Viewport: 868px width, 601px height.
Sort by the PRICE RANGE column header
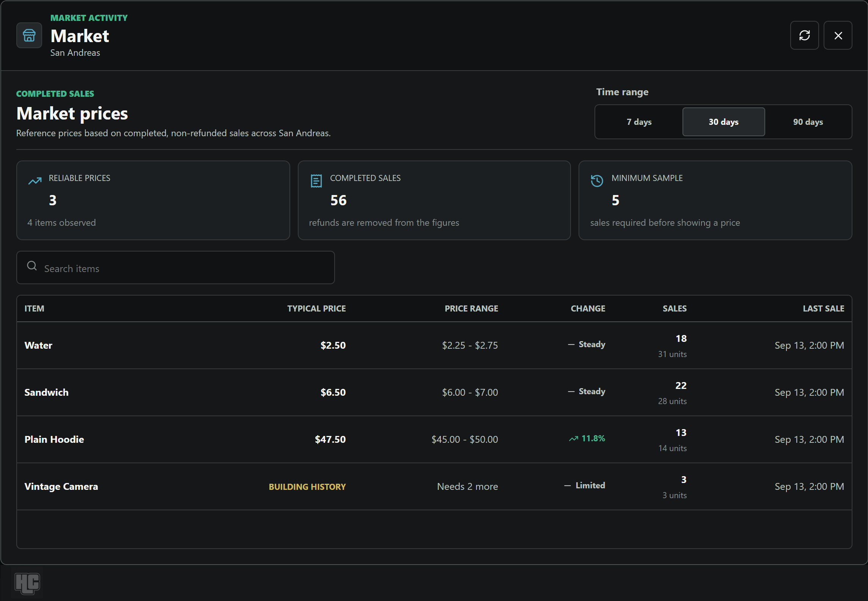click(x=472, y=308)
